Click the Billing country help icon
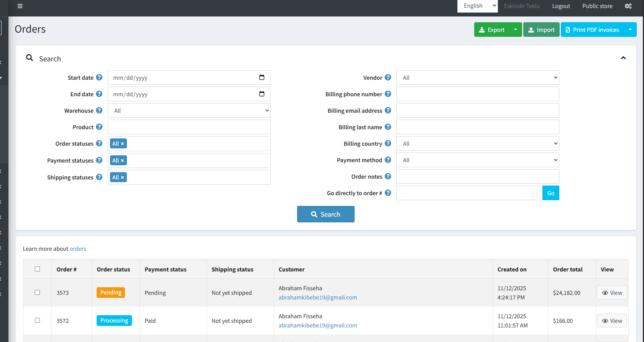The width and height of the screenshot is (644, 342). (388, 143)
